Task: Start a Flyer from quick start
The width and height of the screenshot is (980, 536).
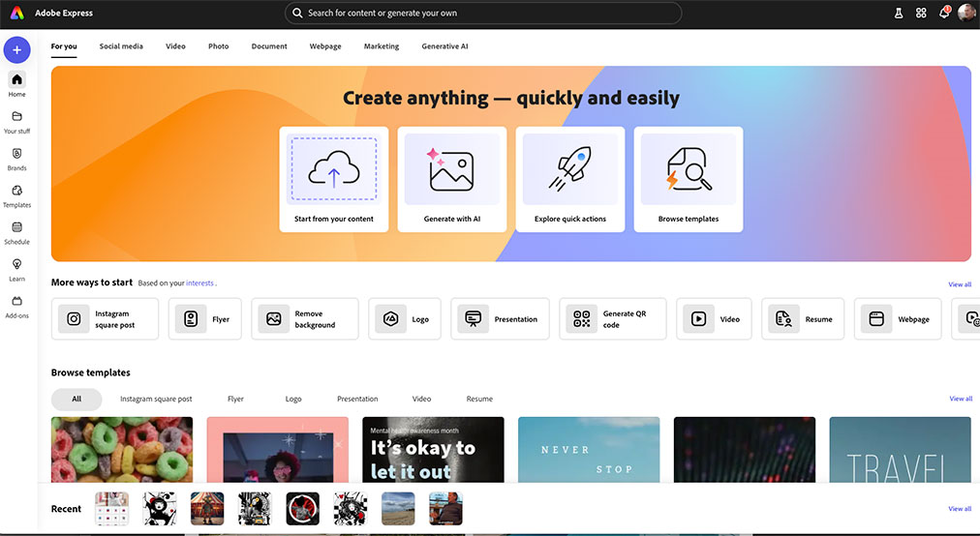Action: tap(205, 318)
